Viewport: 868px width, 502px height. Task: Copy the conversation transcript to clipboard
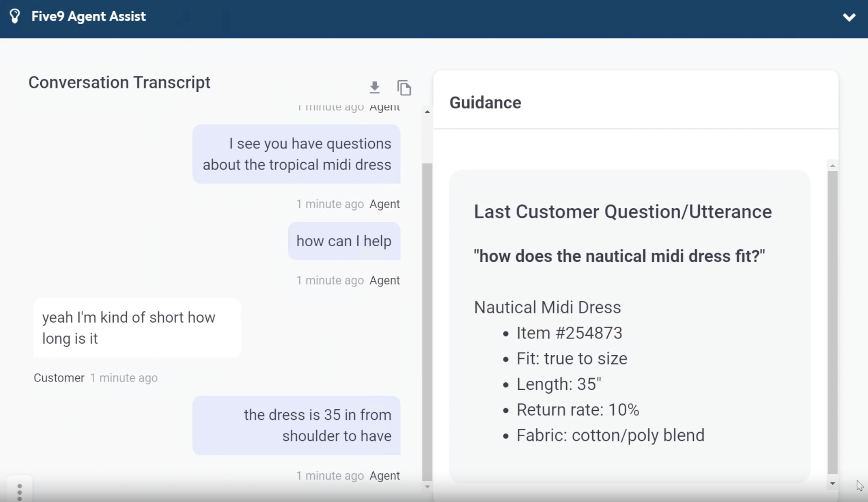coord(404,87)
